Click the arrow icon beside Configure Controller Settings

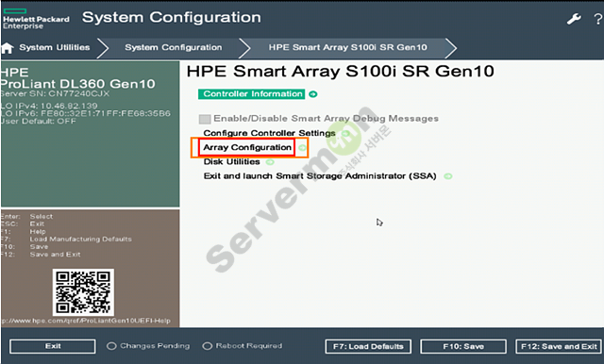(x=345, y=134)
